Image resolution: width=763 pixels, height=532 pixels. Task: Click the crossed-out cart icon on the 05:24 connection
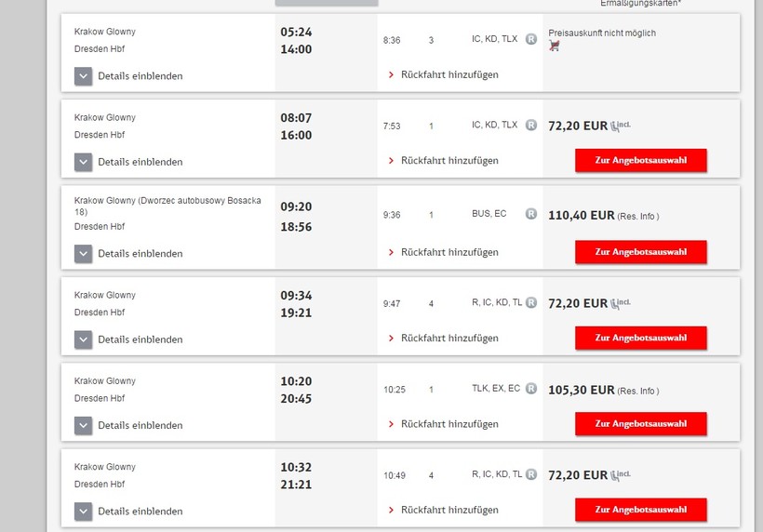point(554,46)
